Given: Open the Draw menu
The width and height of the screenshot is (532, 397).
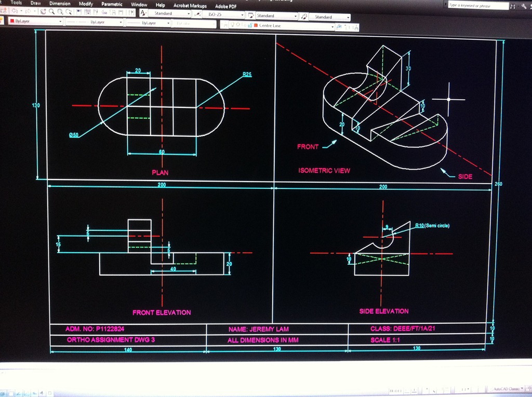Looking at the screenshot, I should pos(36,3).
